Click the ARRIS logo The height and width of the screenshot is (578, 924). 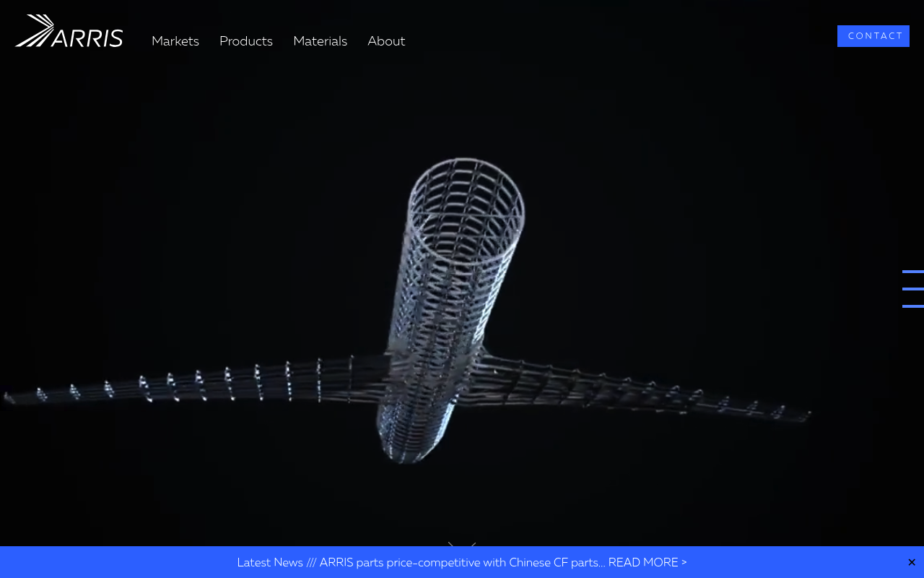pyautogui.click(x=69, y=31)
